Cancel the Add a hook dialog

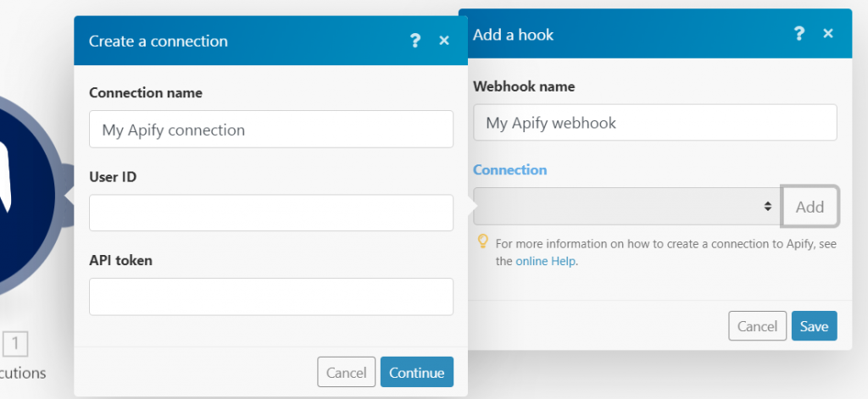[x=757, y=326]
